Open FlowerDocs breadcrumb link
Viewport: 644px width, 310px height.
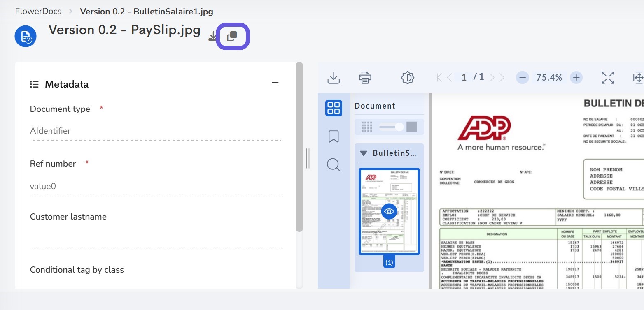point(38,11)
